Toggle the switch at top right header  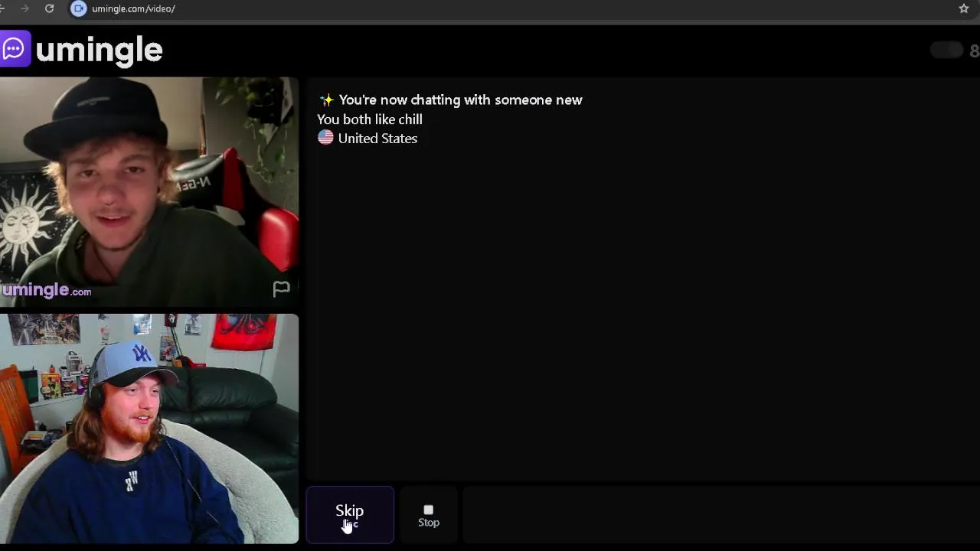tap(946, 50)
